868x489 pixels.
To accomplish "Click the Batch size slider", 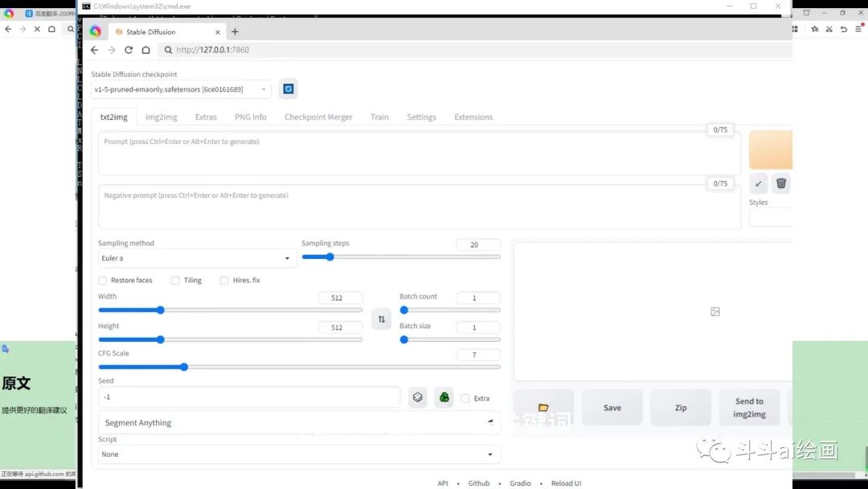I will (x=450, y=339).
